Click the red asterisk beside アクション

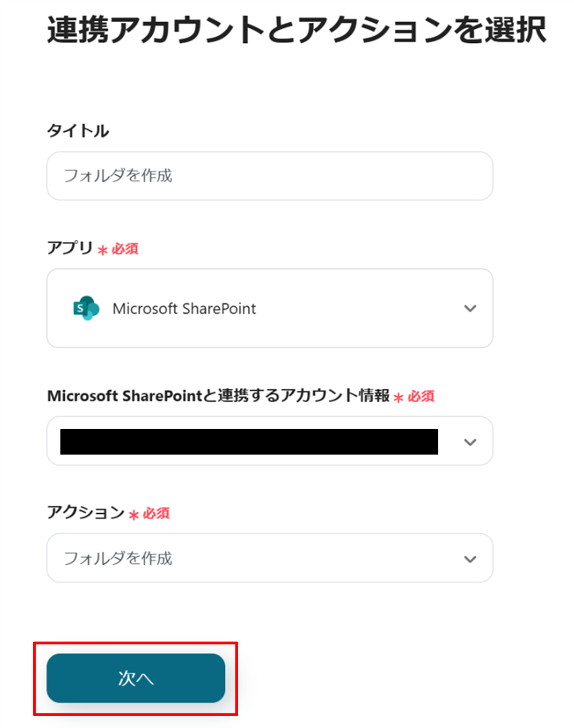coord(134,515)
